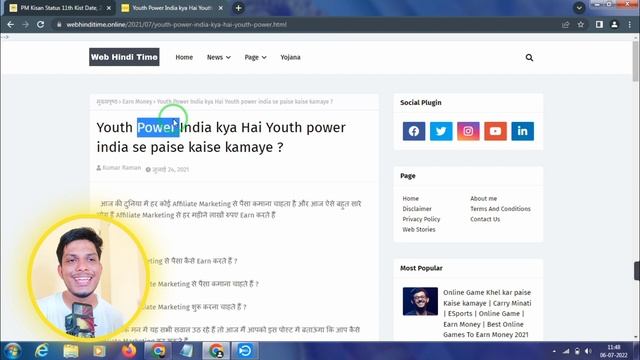Close the Youth Power India tab
Image resolution: width=640 pixels, height=360 pixels.
(x=221, y=8)
